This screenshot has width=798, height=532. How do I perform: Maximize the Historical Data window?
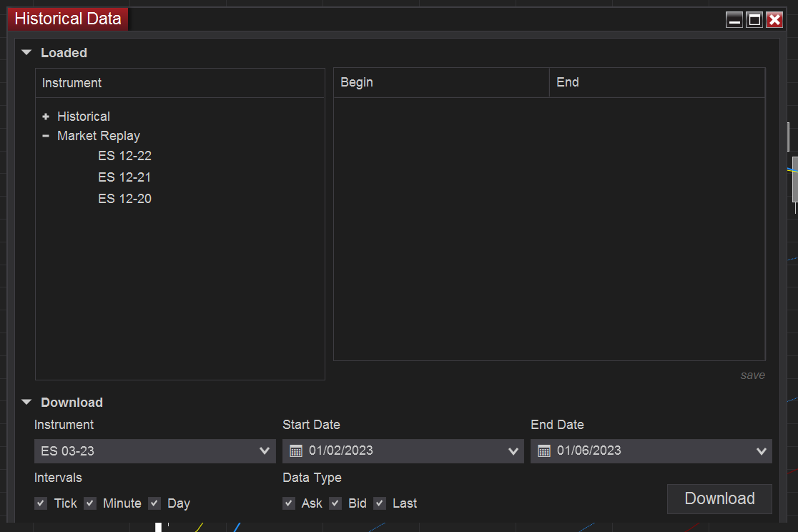755,20
